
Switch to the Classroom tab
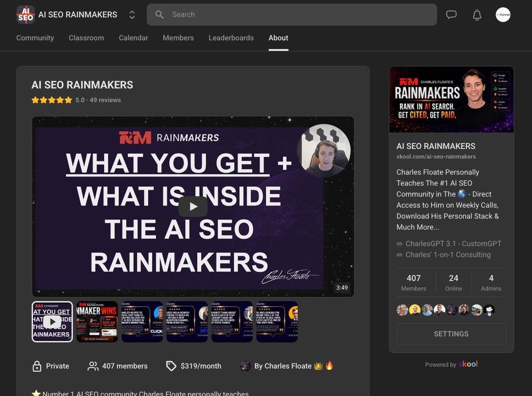point(86,38)
